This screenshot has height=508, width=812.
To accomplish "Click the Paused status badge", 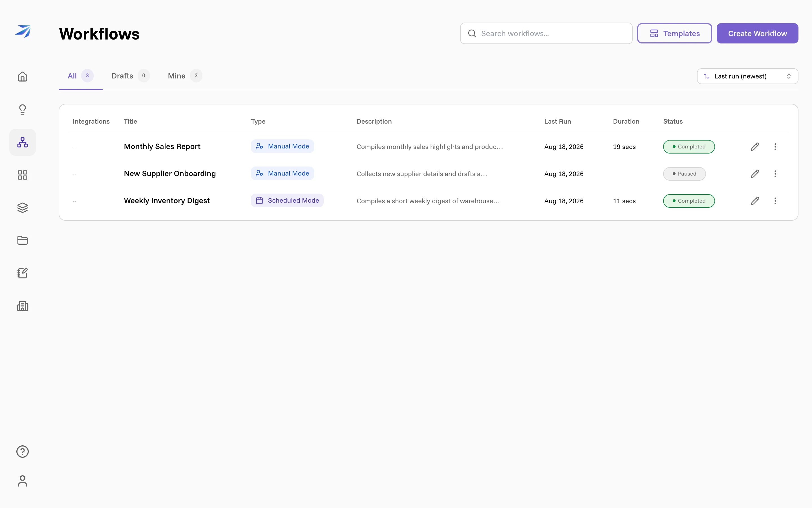I will click(684, 174).
